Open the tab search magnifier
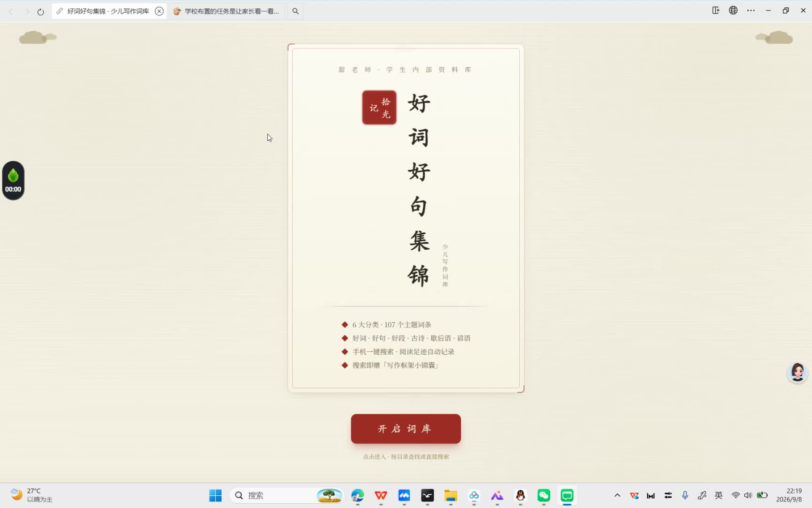The height and width of the screenshot is (508, 812). pyautogui.click(x=296, y=11)
